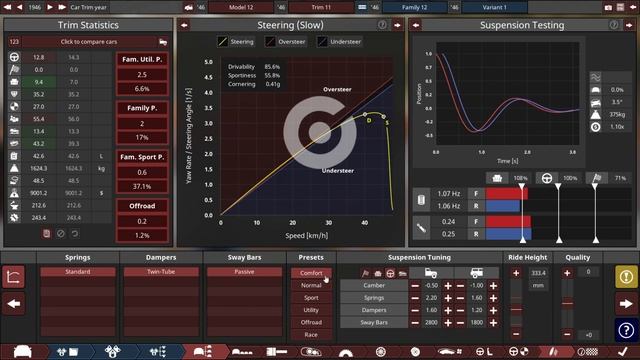Select the Passive sway bars option

click(x=244, y=272)
